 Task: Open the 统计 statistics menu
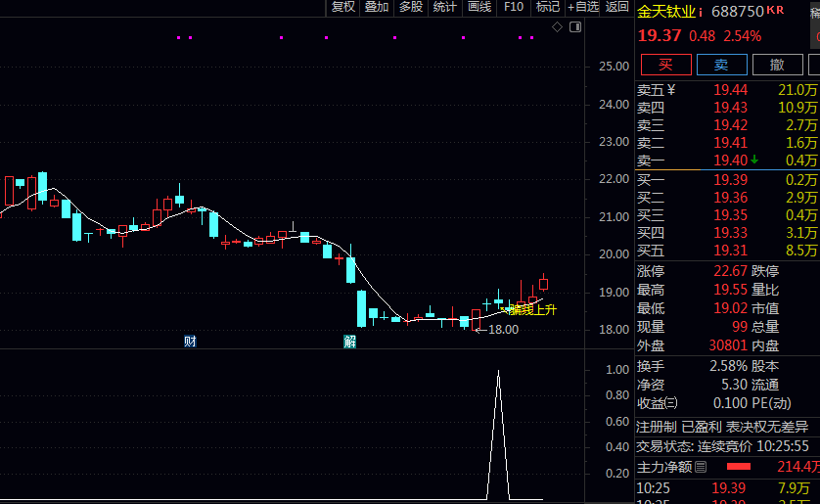[445, 7]
